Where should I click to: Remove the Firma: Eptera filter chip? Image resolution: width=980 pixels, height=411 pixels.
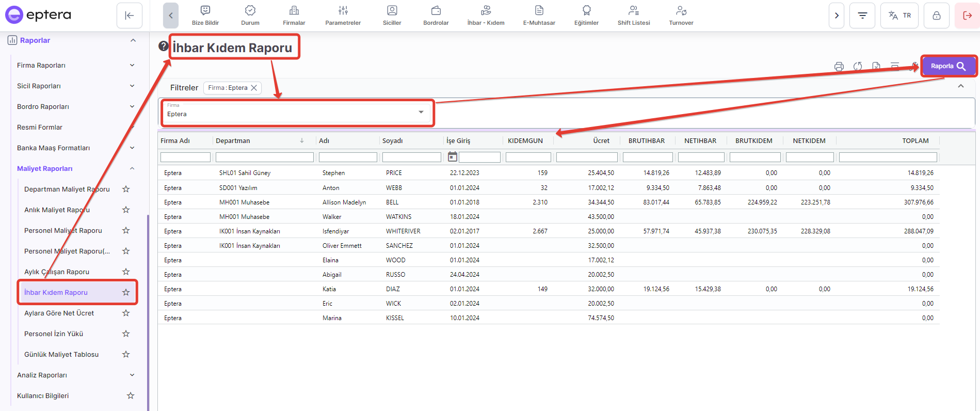(254, 88)
